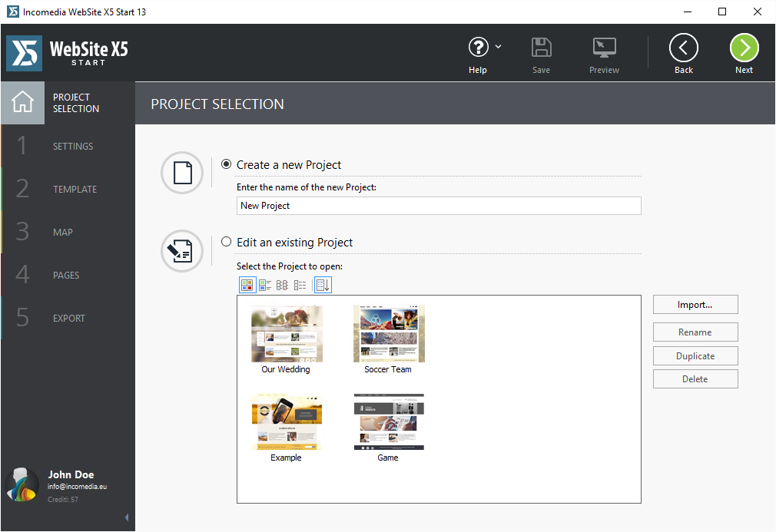Proceed with the Next arrow button

pyautogui.click(x=743, y=48)
